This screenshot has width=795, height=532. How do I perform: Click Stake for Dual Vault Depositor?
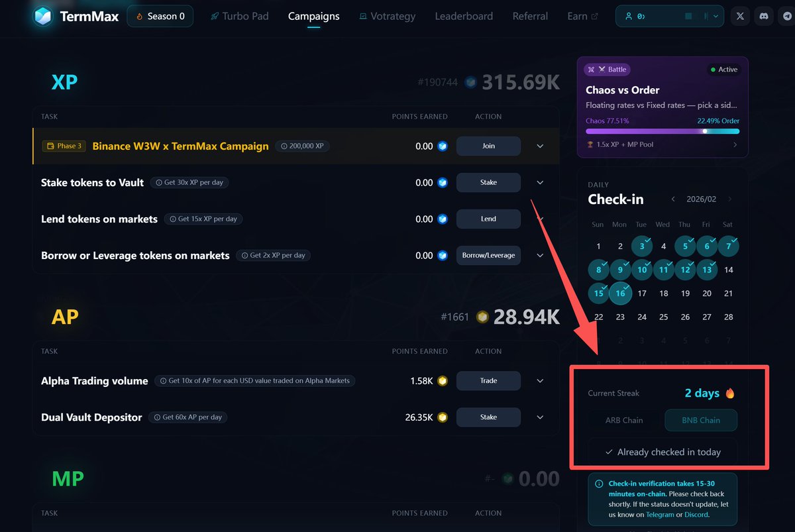(488, 417)
